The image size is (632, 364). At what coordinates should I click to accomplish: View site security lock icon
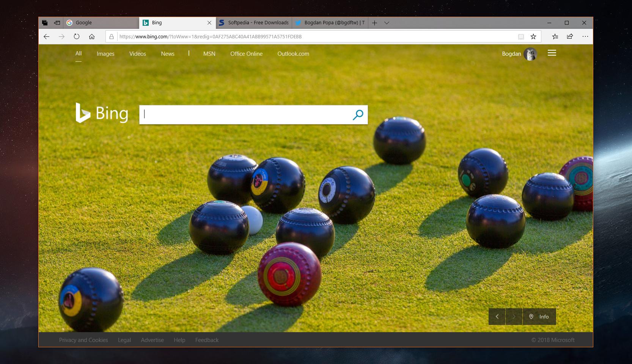(x=112, y=37)
